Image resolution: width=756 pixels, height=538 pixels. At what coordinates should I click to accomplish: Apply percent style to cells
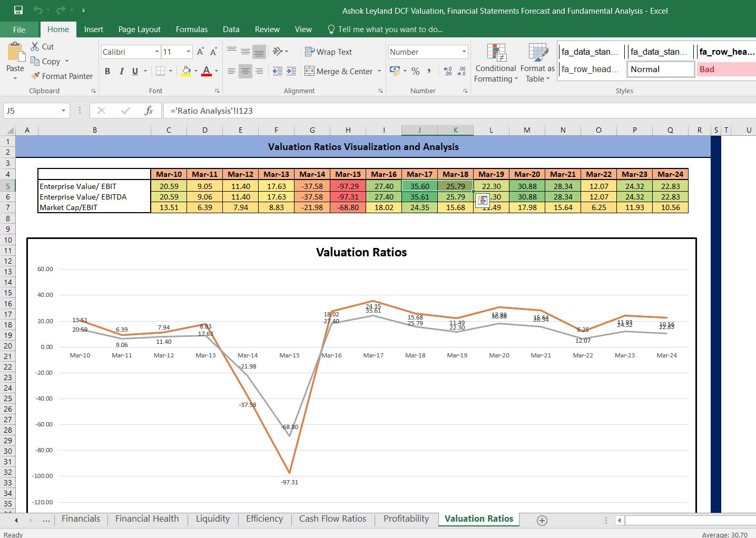click(416, 71)
